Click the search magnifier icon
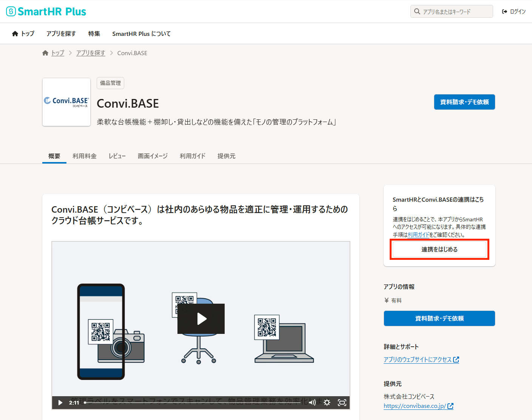Screen dimensions: 532x420 [x=417, y=11]
